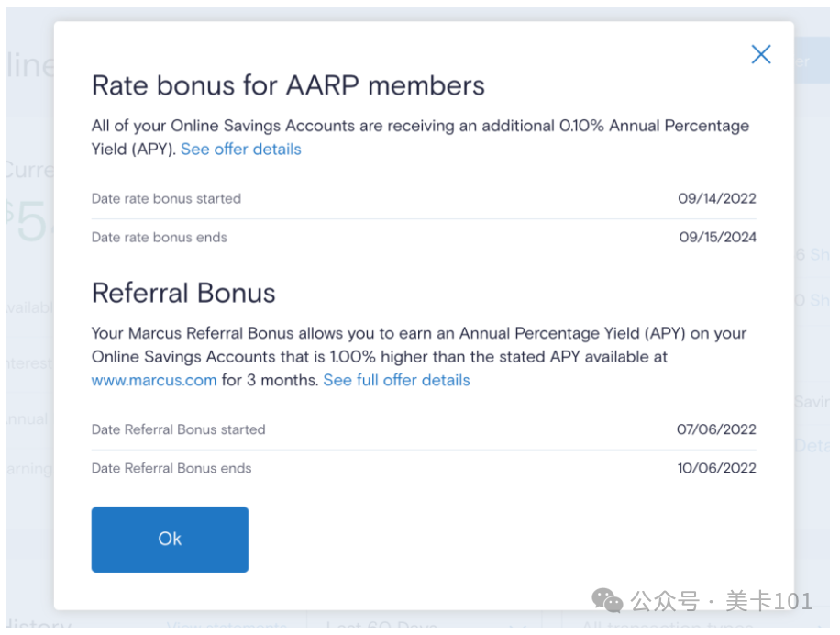Image resolution: width=840 pixels, height=635 pixels.
Task: Click the 10/06/2022 date value
Action: 717,468
